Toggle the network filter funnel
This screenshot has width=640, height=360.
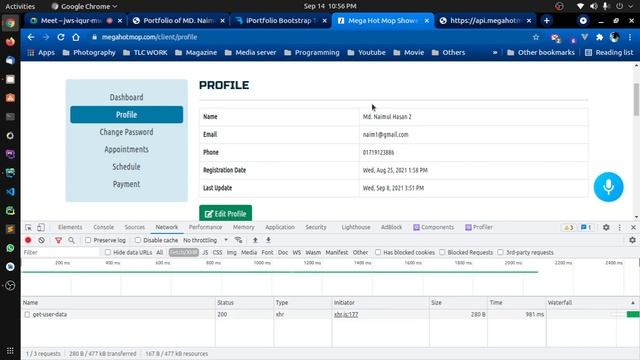point(58,240)
